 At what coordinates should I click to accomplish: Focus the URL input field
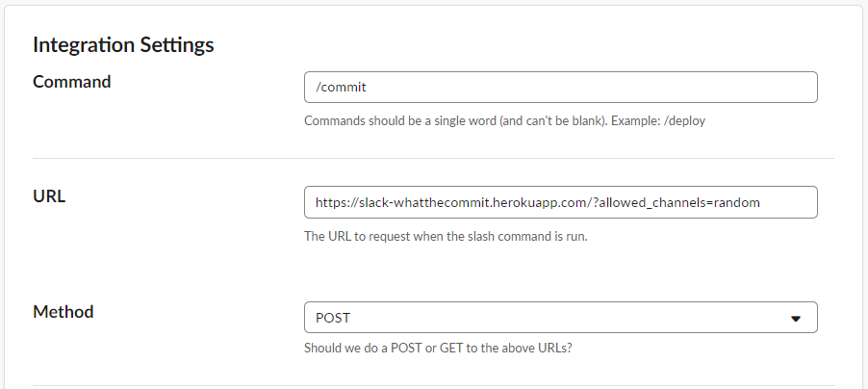pyautogui.click(x=561, y=202)
